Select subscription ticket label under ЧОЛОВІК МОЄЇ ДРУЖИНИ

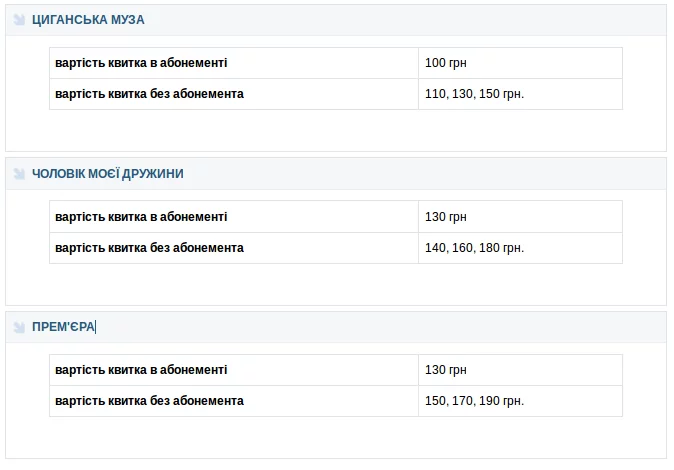[x=141, y=217]
